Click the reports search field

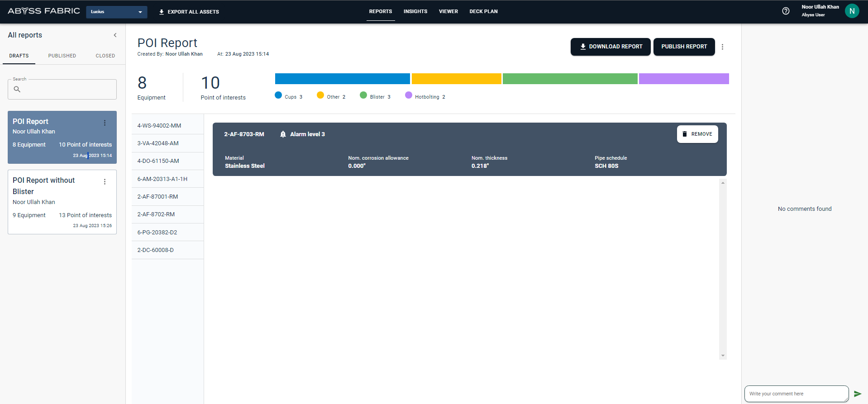66,90
